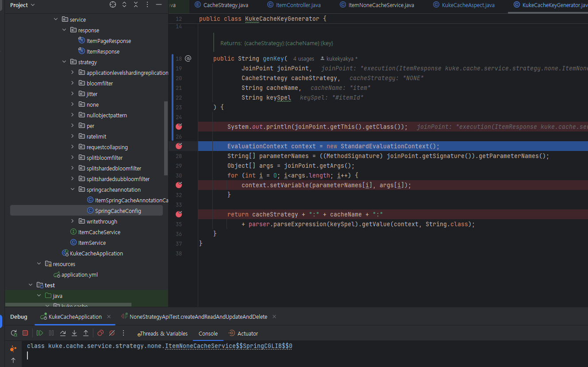Click the Project tree vertical scrollbar
The width and height of the screenshot is (588, 367).
pos(166,137)
